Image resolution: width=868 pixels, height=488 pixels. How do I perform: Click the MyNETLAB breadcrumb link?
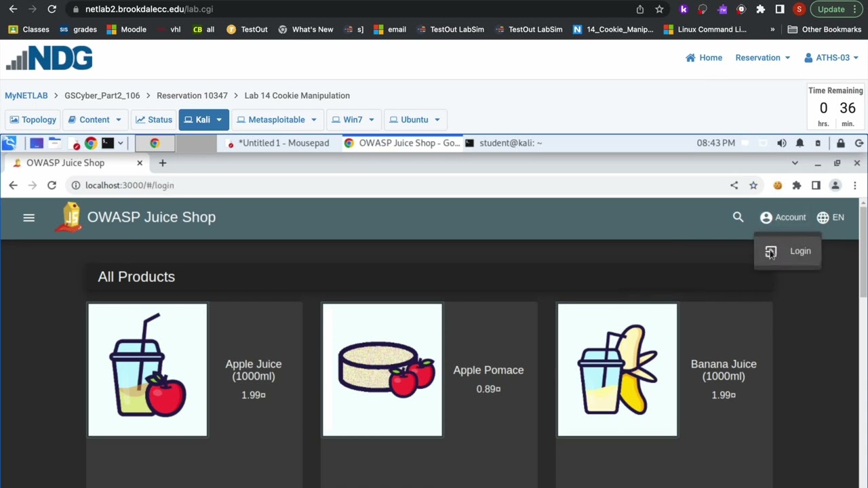click(26, 96)
